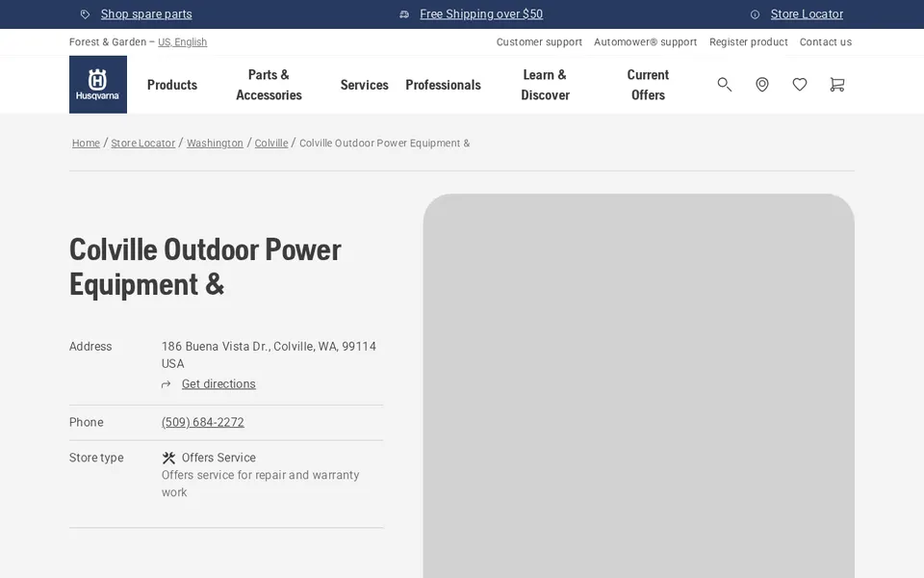
Task: Click Free Shipping over $50 link
Action: (x=481, y=14)
